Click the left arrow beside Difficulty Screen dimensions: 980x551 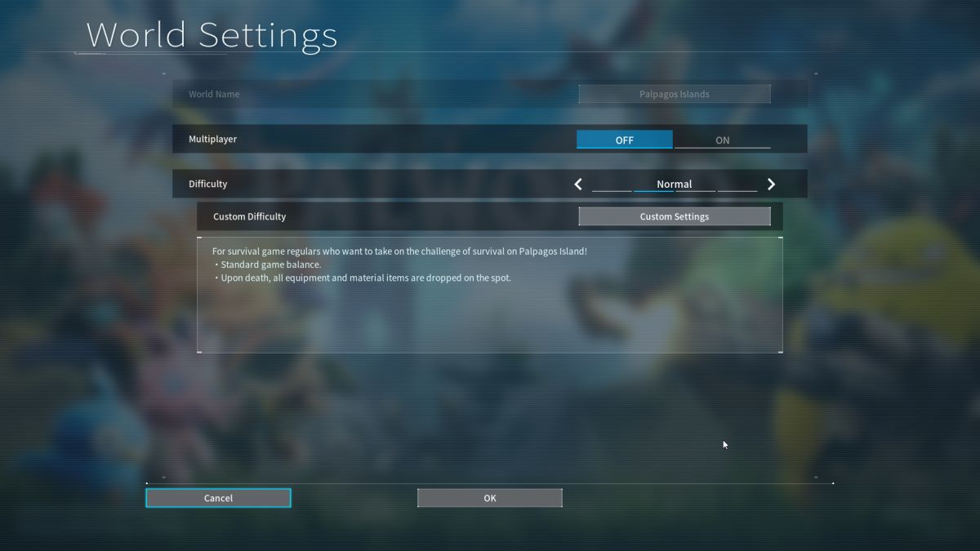(578, 184)
